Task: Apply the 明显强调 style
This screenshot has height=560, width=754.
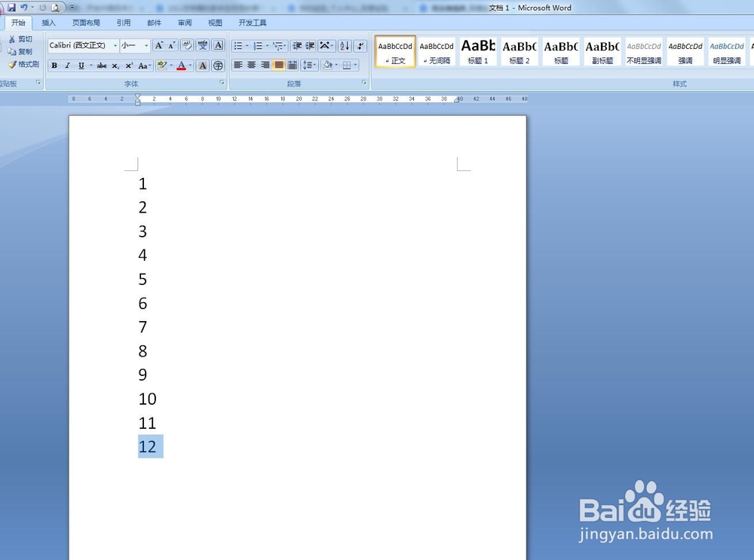Action: [x=727, y=51]
